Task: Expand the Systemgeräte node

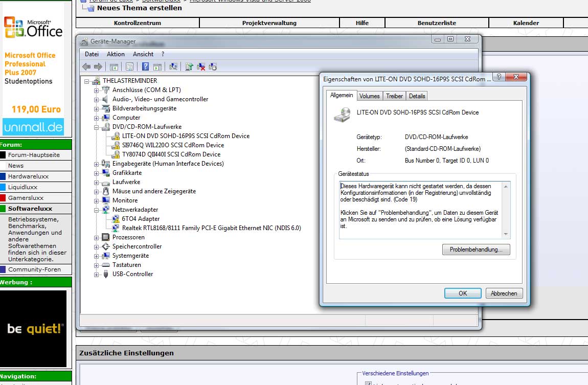Action: pyautogui.click(x=96, y=257)
